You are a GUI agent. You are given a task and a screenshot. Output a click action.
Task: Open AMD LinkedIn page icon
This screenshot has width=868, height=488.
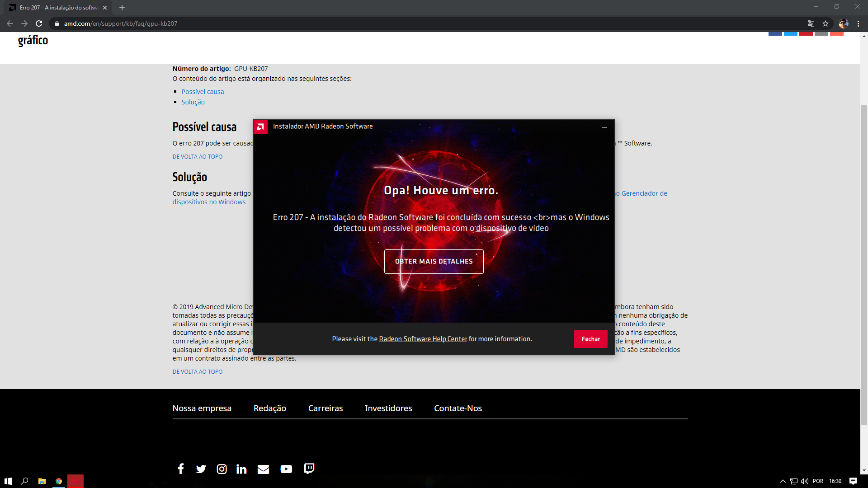coord(241,469)
